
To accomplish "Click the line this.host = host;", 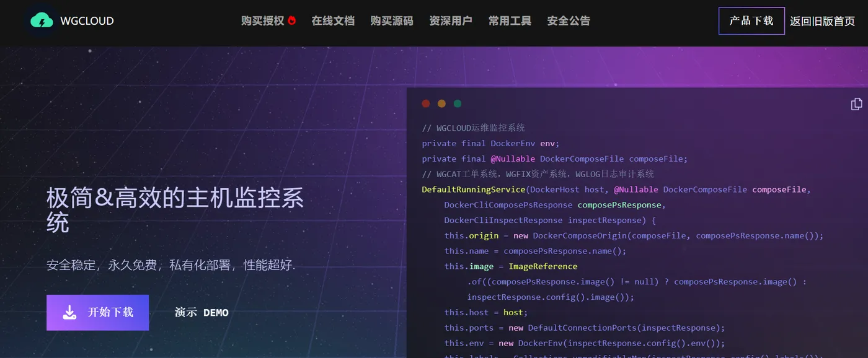I will tap(486, 312).
